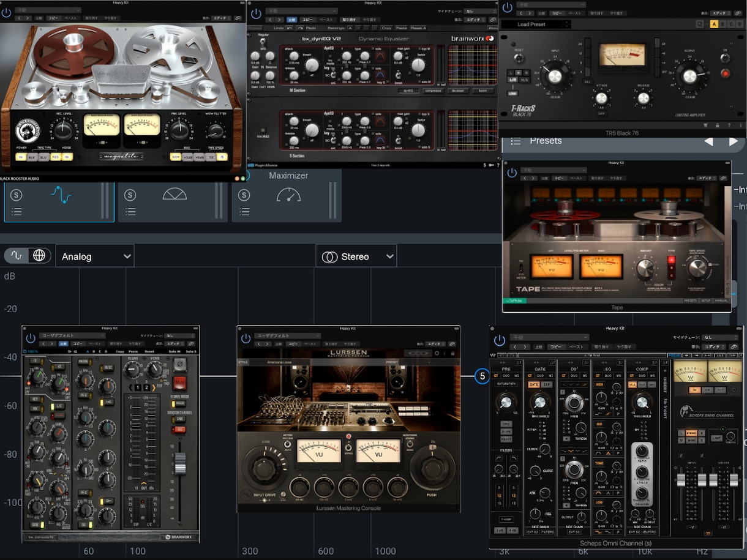Bypass bx_dynEQ V2 with its power icon
747x560 pixels.
pos(256,13)
